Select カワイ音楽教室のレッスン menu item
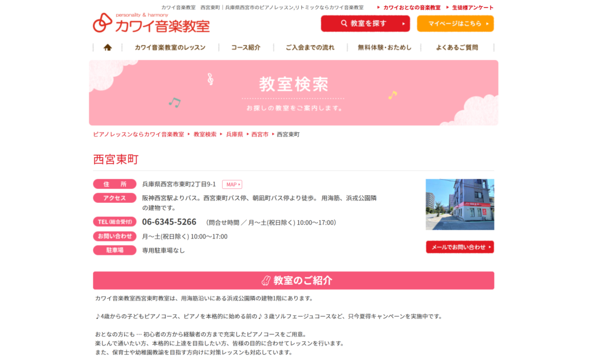Screen dimensions: 592x364 pyautogui.click(x=170, y=47)
